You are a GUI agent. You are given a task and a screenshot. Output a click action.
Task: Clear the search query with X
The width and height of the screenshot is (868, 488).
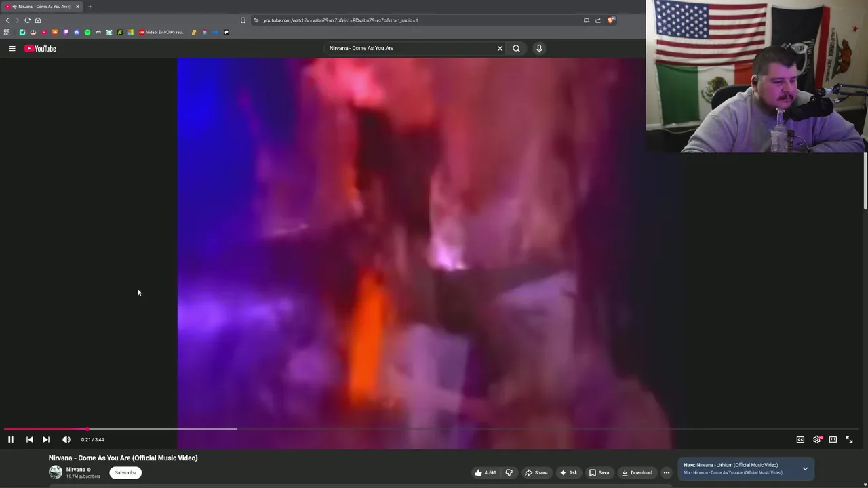(500, 48)
